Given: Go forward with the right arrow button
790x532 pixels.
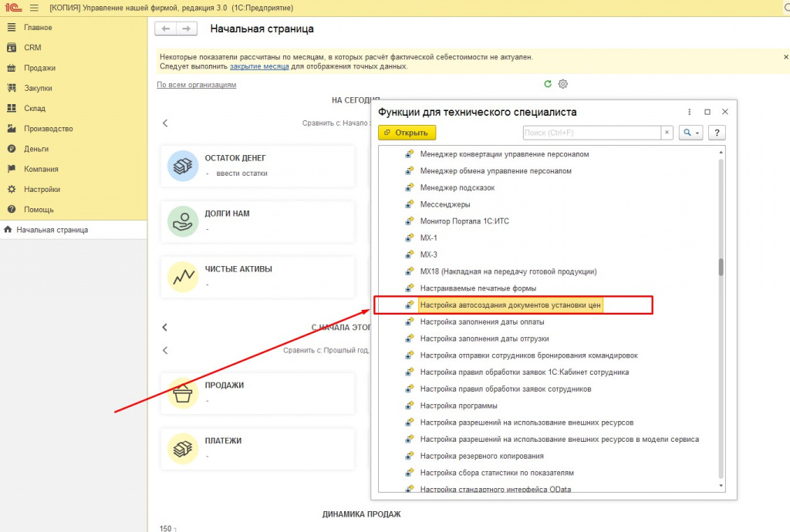Looking at the screenshot, I should (187, 29).
